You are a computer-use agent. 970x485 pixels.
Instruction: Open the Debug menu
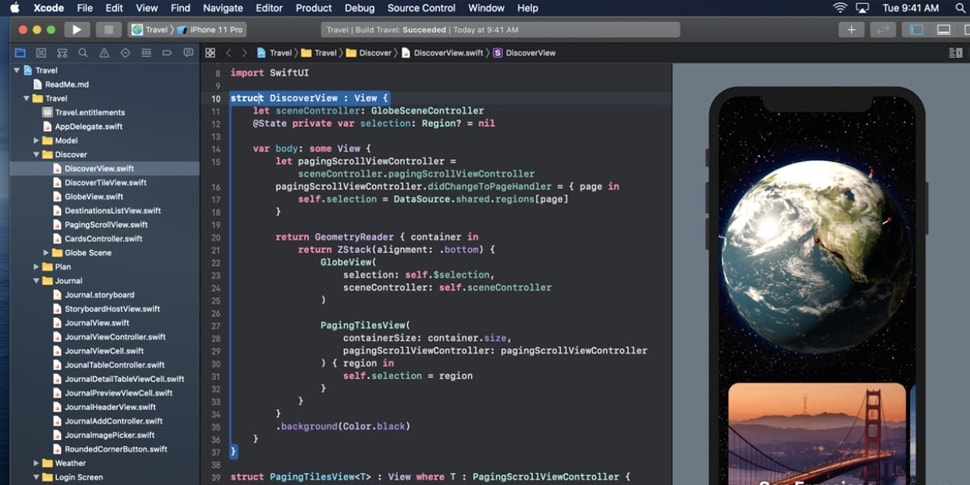tap(359, 8)
